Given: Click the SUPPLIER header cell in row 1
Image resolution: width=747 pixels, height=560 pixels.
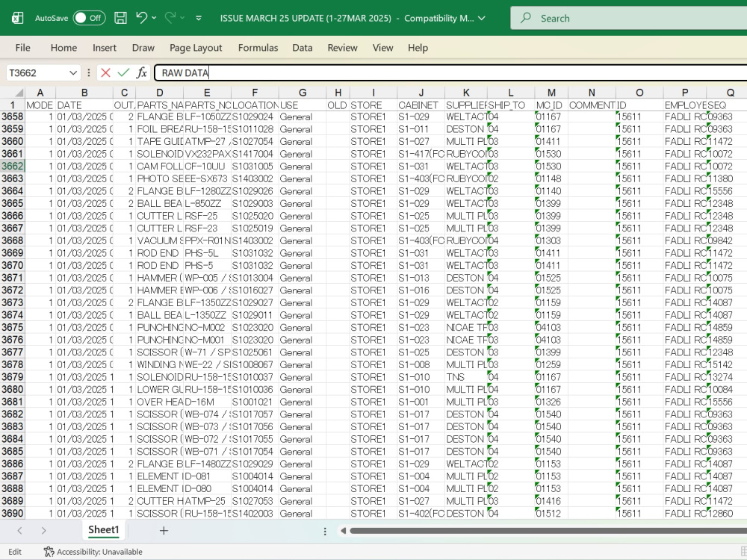Looking at the screenshot, I should coord(466,105).
